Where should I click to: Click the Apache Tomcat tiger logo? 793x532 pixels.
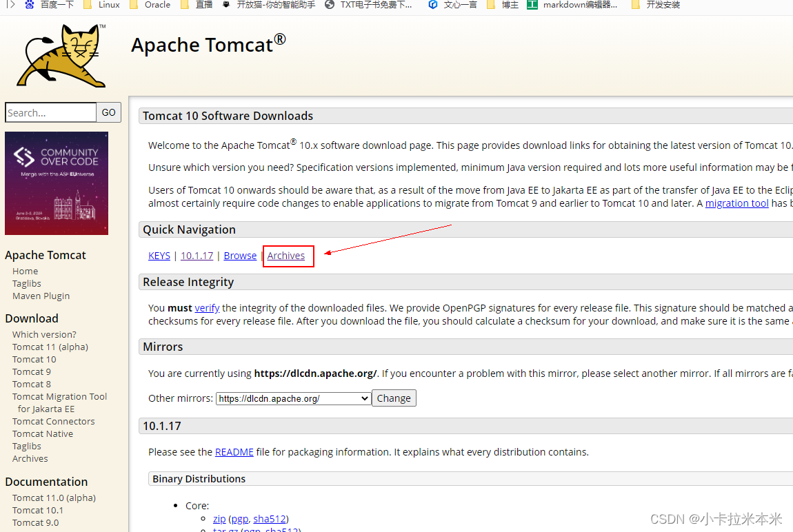61,54
